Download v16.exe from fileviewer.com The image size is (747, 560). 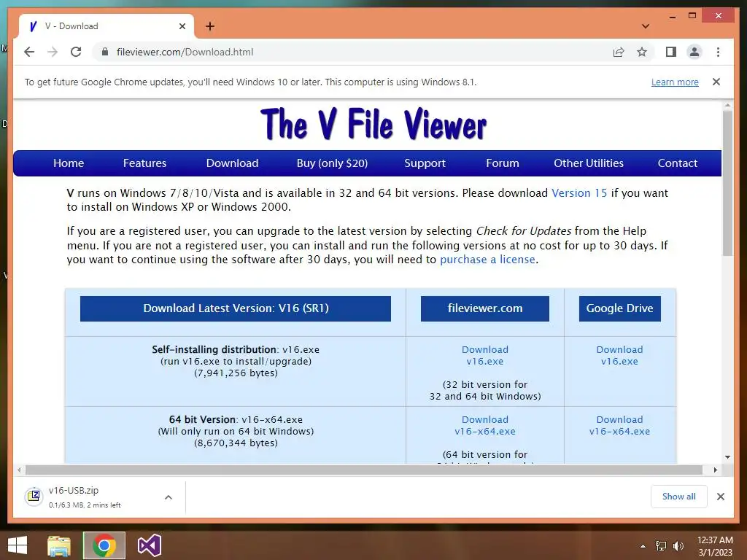[x=485, y=355]
